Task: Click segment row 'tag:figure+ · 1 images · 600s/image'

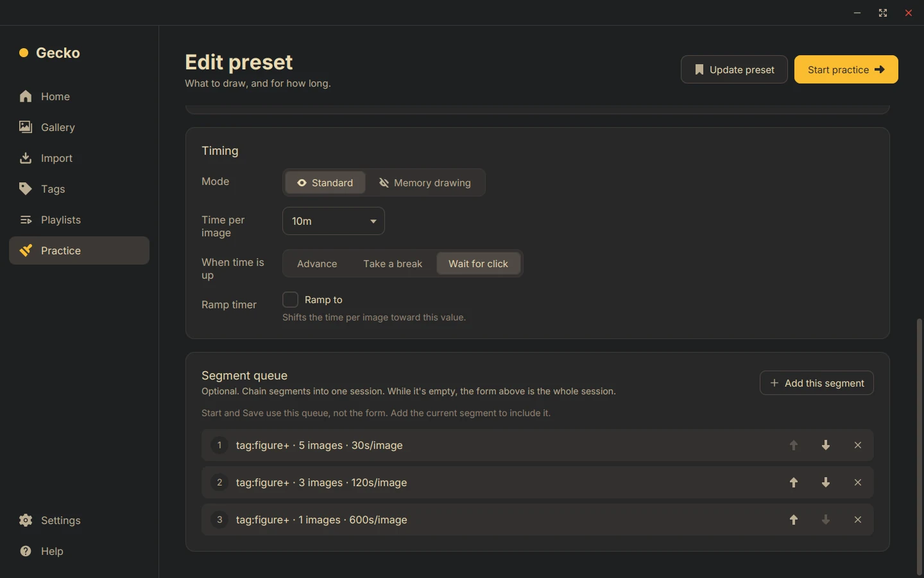Action: (x=538, y=520)
